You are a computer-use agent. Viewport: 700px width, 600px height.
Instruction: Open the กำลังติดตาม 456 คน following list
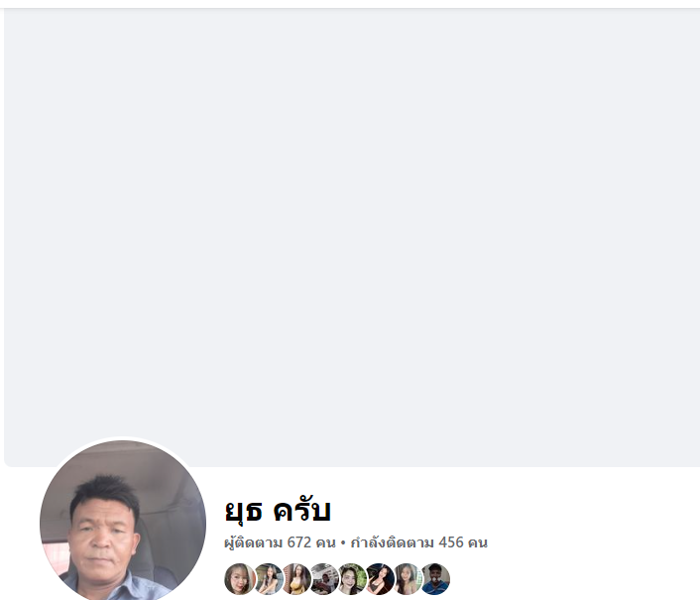coord(418,542)
